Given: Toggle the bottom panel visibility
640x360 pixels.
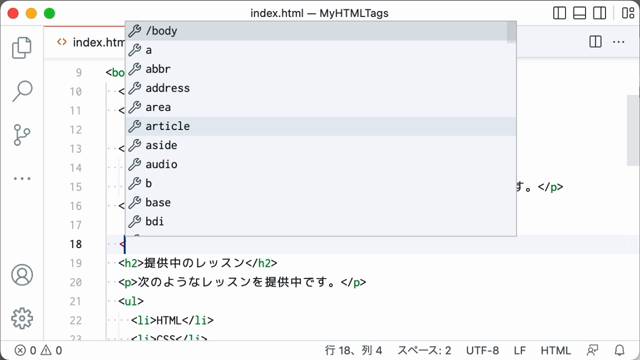Looking at the screenshot, I should point(579,13).
